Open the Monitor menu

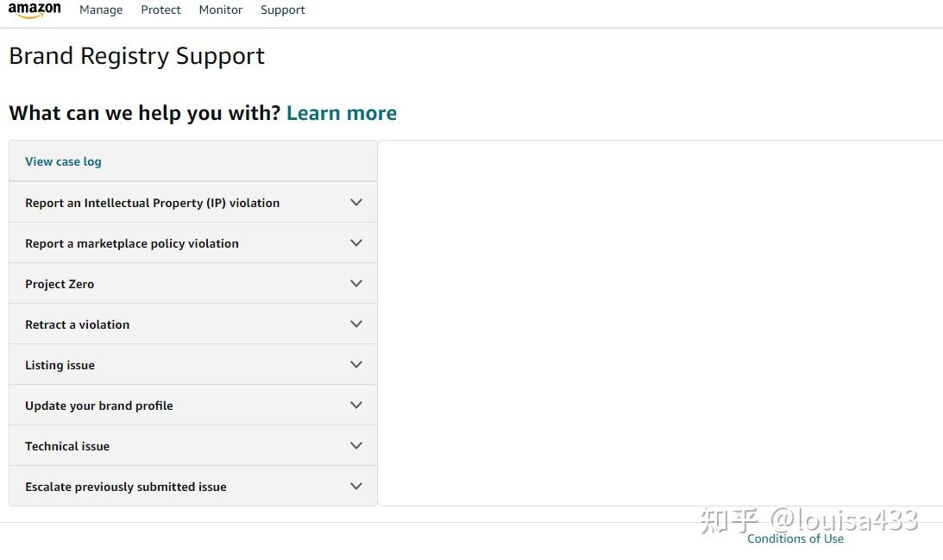tap(221, 9)
